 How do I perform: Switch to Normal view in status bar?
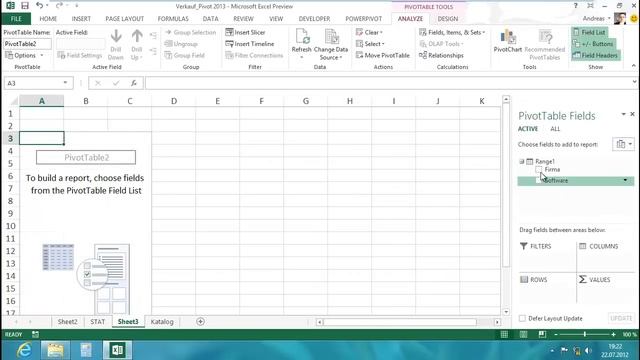pos(504,334)
